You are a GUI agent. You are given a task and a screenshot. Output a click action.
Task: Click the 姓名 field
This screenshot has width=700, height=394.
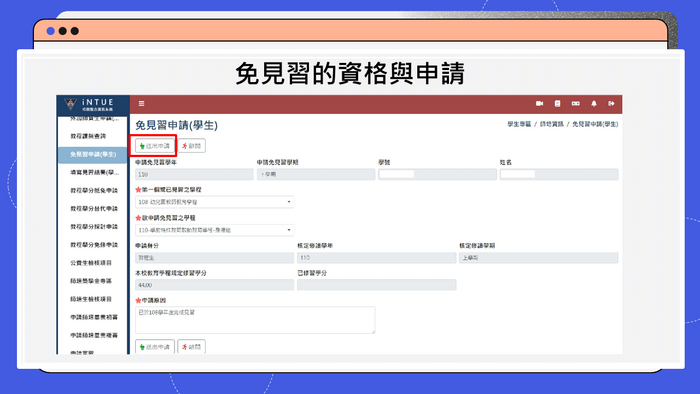[559, 174]
